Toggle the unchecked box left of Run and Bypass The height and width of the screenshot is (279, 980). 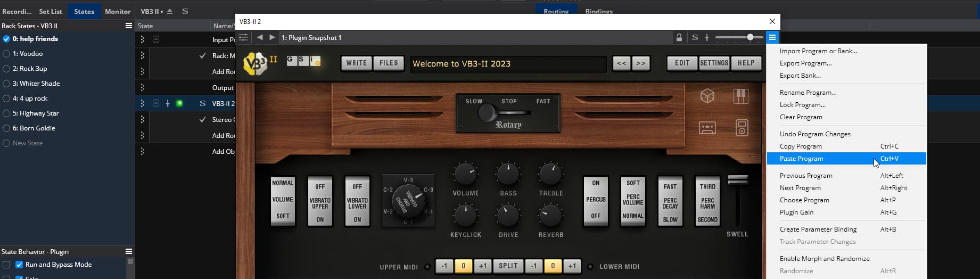(x=6, y=265)
